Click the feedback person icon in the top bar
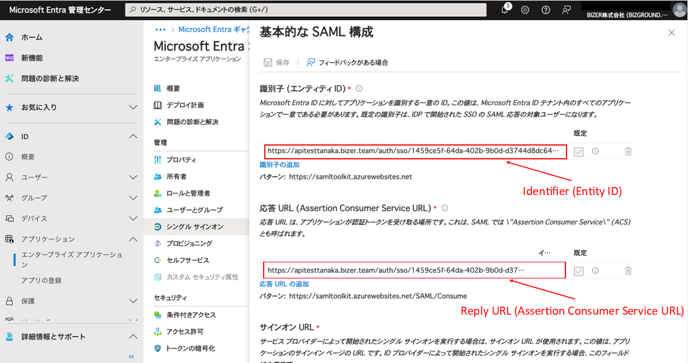 click(x=566, y=10)
